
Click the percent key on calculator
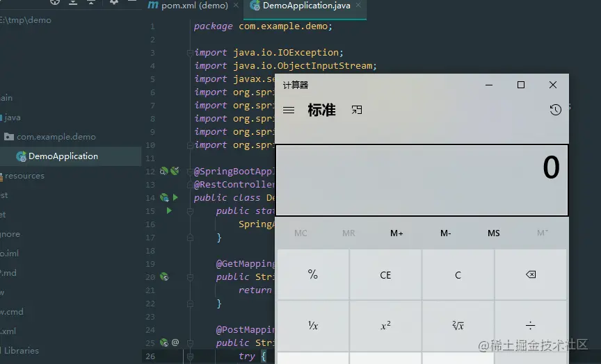click(313, 274)
